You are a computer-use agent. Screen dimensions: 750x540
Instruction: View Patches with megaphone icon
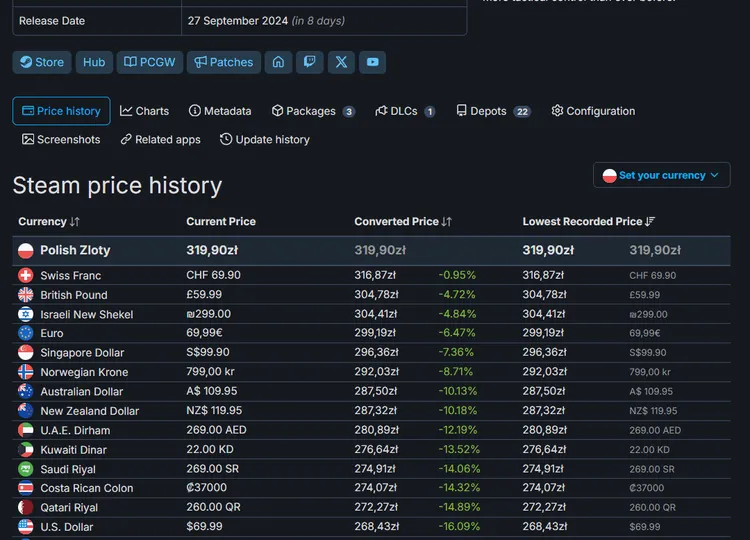pos(223,62)
